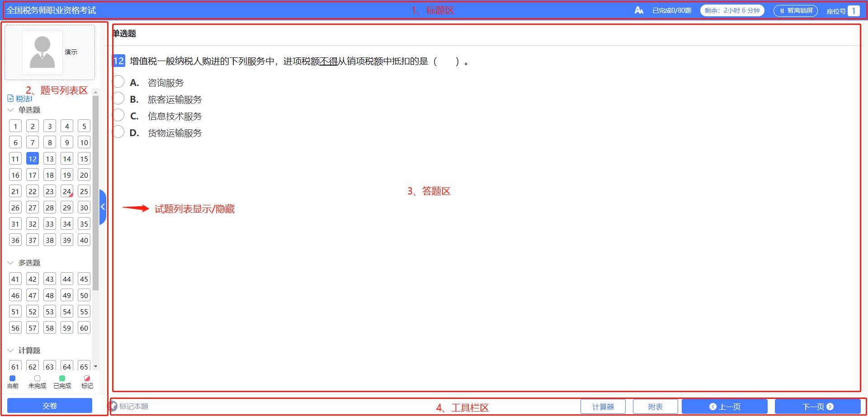Image resolution: width=868 pixels, height=417 pixels.
Task: Collapse the question list panel arrow
Action: (103, 207)
